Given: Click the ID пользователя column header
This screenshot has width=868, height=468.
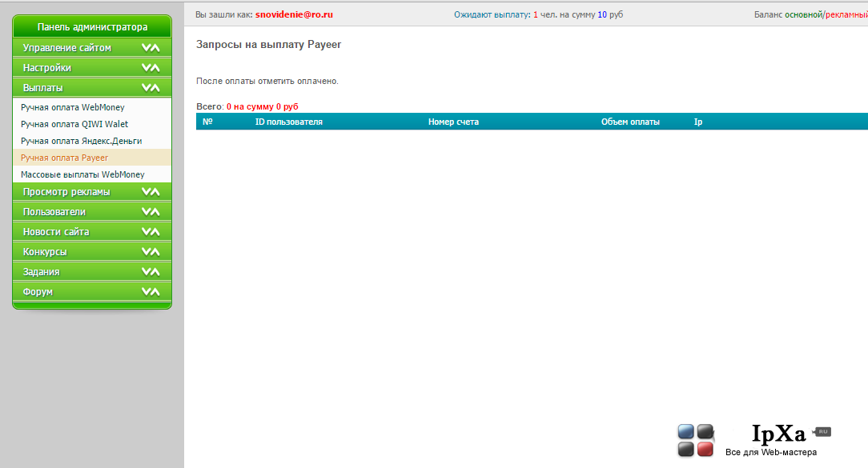Looking at the screenshot, I should click(288, 122).
